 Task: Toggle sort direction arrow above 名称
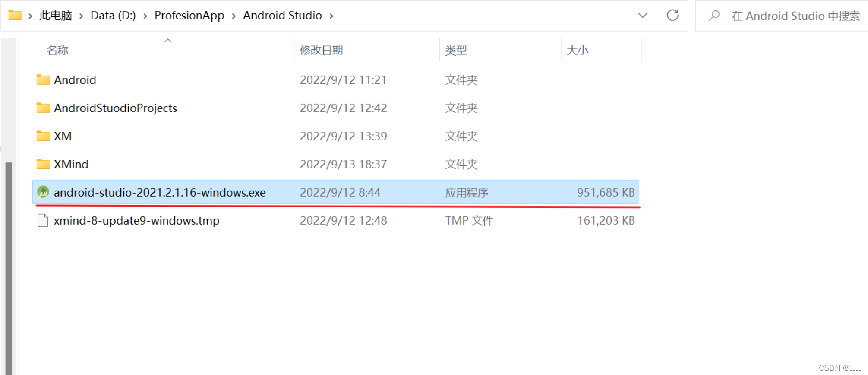(x=168, y=41)
